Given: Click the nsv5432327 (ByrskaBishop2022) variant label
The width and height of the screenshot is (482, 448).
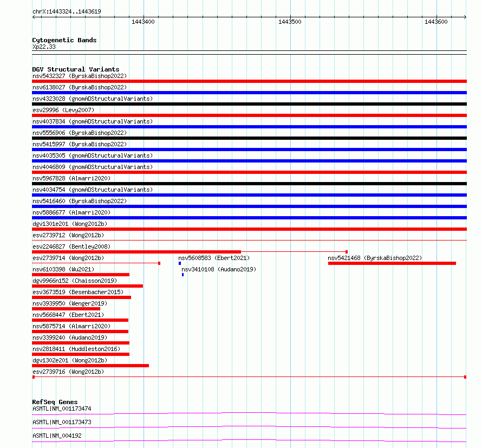Looking at the screenshot, I should tap(80, 76).
